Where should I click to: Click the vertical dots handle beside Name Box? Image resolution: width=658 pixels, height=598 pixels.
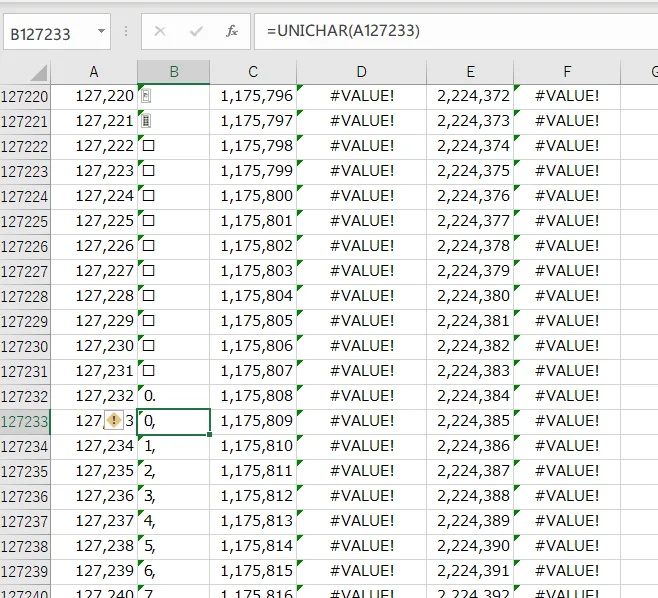coord(126,32)
